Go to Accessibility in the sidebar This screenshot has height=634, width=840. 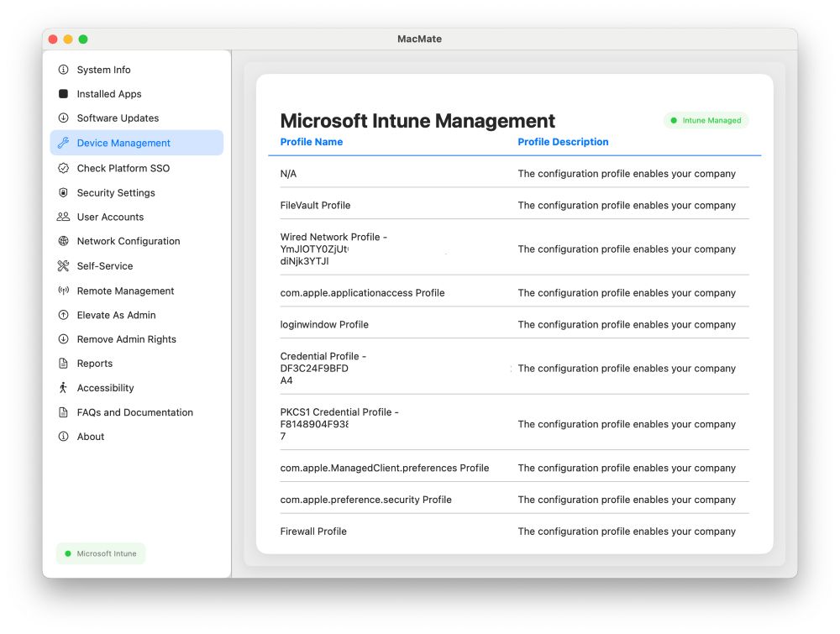coord(137,388)
